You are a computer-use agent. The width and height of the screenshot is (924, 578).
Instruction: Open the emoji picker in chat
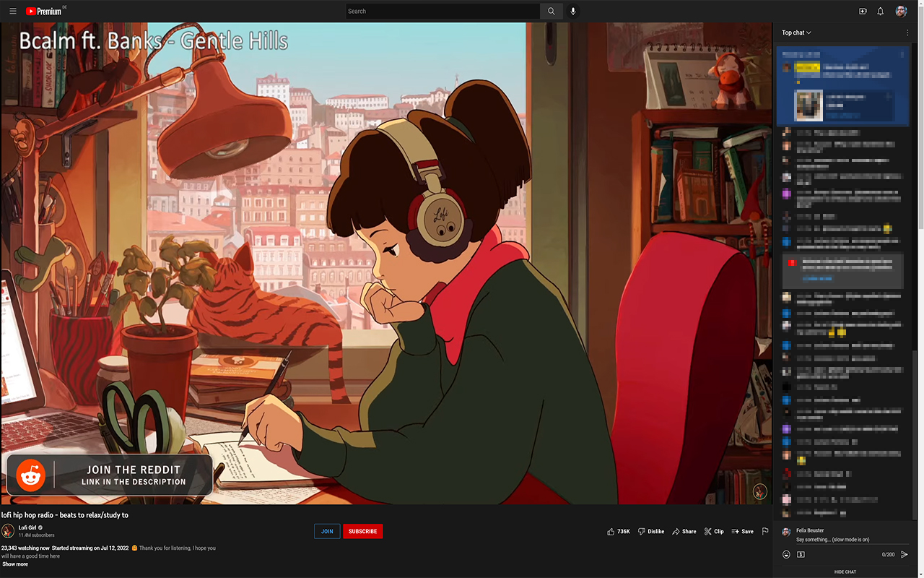tap(787, 554)
